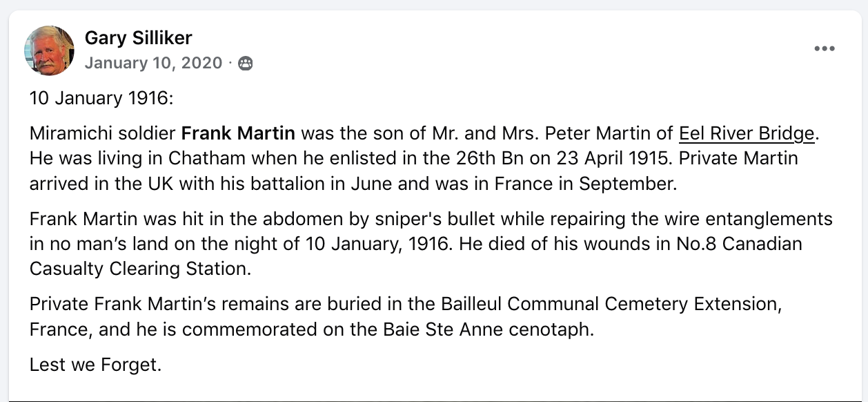Click the "10 January 1916:" heading line
The image size is (868, 402).
(101, 99)
